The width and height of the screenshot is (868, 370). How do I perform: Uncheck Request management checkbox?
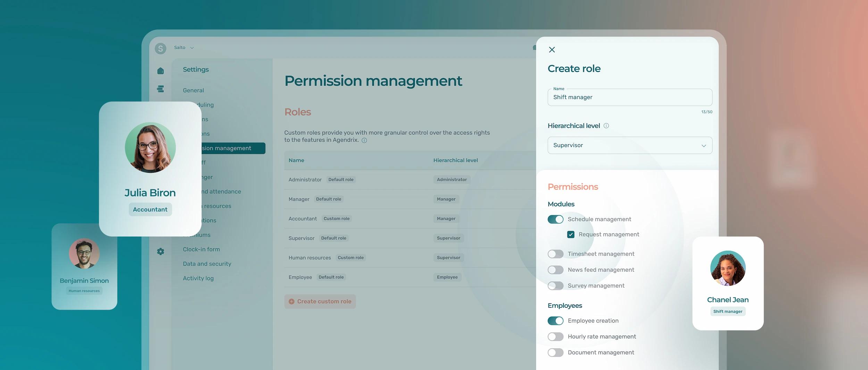[x=571, y=234]
